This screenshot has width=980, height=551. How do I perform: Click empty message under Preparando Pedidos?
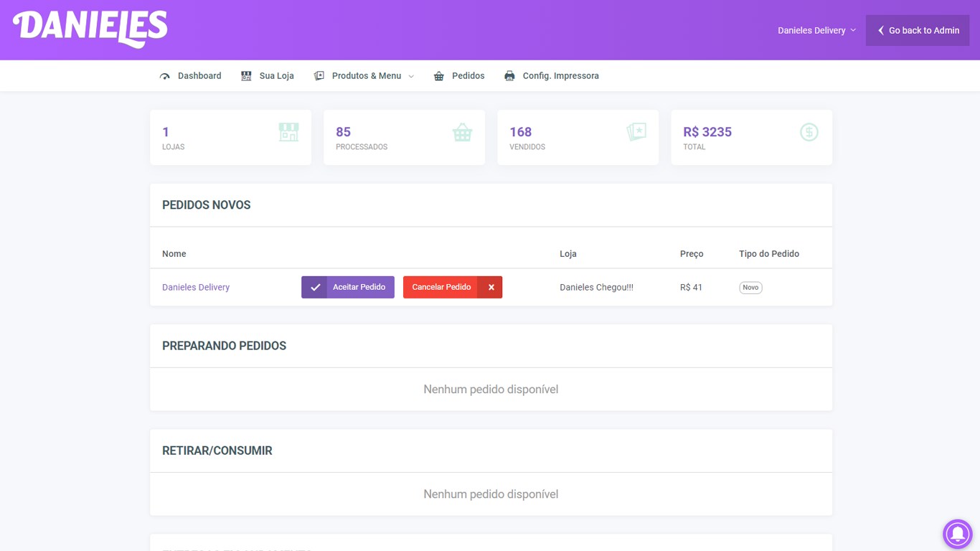pos(491,390)
